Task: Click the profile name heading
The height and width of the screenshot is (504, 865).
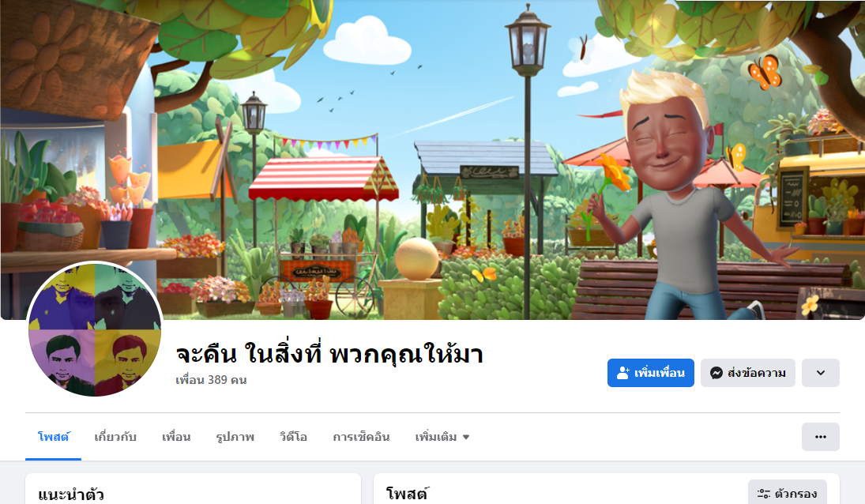Action: click(329, 353)
